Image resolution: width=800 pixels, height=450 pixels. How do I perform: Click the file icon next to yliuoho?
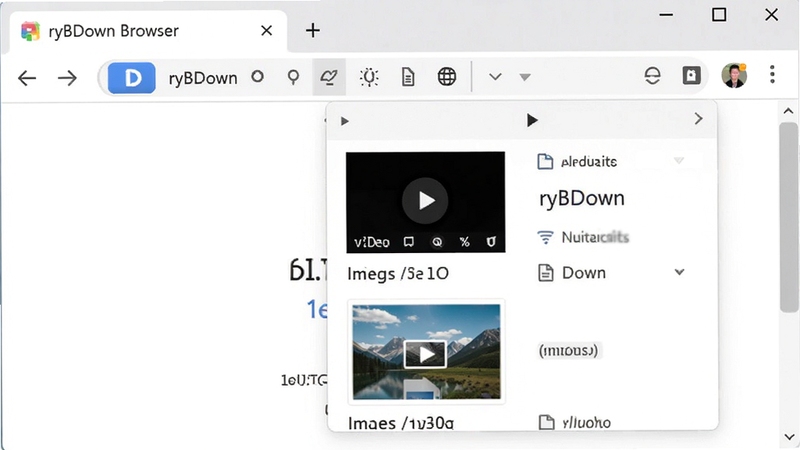(546, 422)
